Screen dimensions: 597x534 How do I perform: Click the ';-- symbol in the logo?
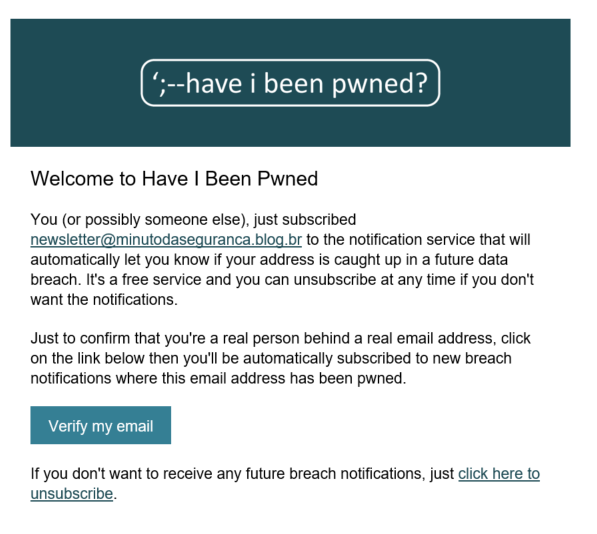169,84
